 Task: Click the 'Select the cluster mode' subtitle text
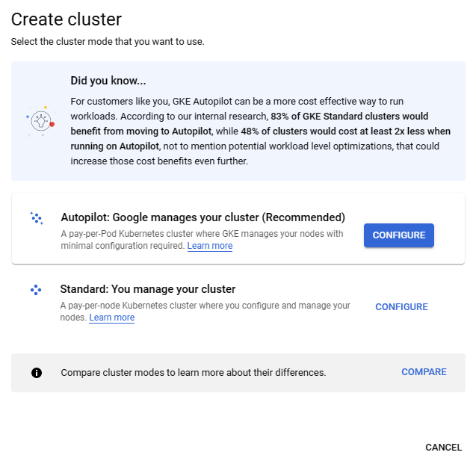pos(107,41)
